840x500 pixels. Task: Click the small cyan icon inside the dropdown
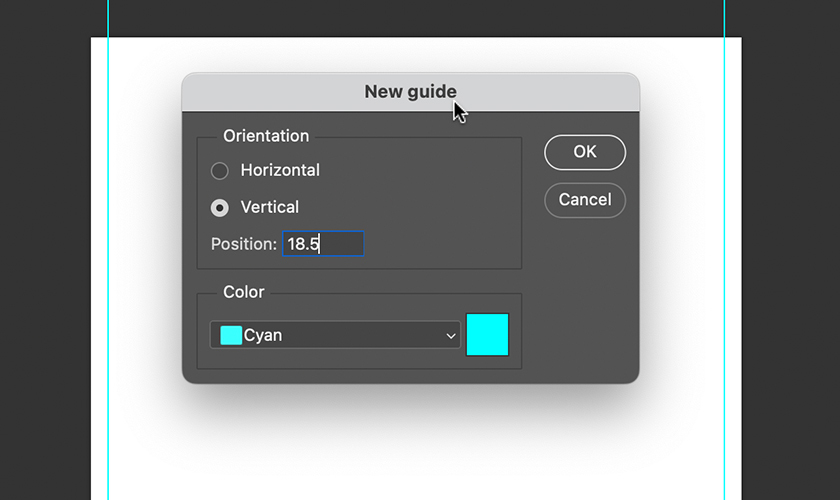click(231, 335)
